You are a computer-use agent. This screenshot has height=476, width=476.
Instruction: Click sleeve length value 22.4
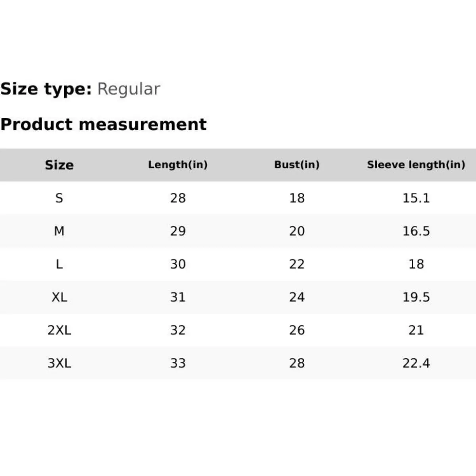point(416,363)
